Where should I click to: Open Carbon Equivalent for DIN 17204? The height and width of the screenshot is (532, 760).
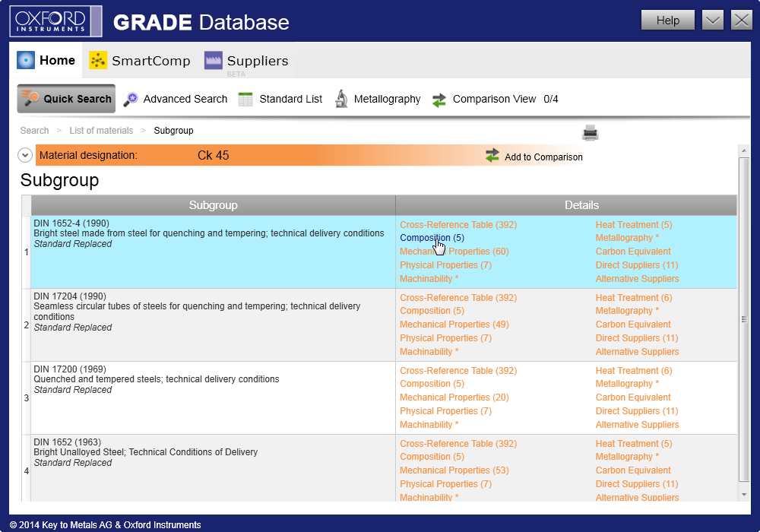[x=633, y=325]
